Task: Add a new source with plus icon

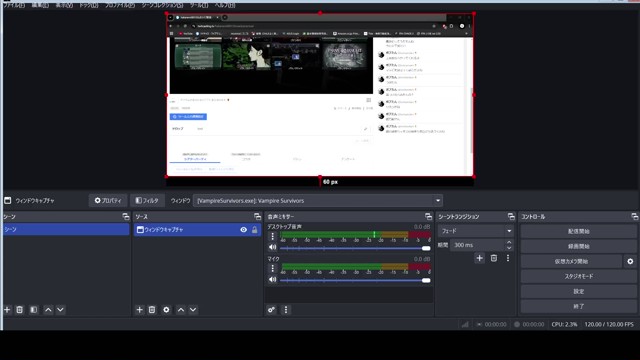Action: (140, 310)
